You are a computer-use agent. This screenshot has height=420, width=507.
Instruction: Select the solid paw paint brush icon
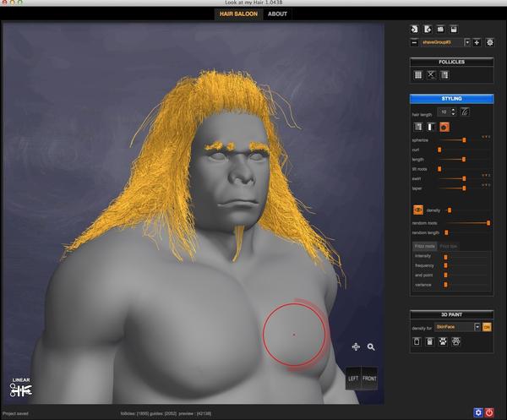pos(443,341)
